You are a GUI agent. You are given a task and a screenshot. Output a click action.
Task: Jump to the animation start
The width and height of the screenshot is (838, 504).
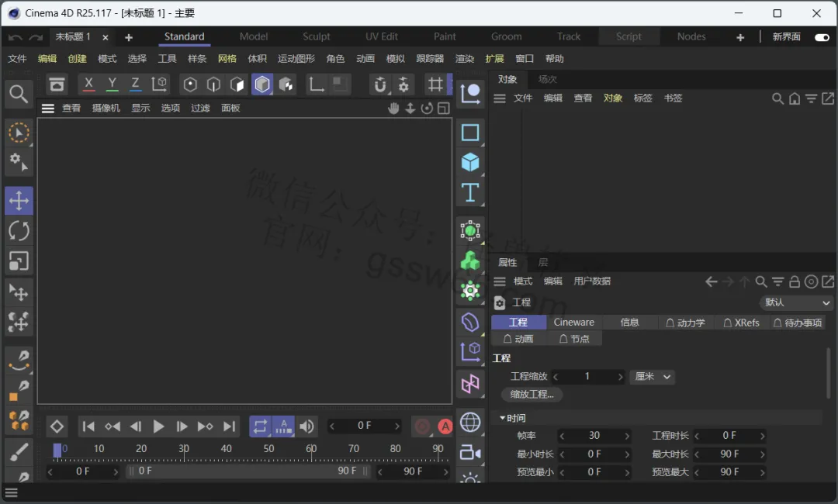coord(88,426)
